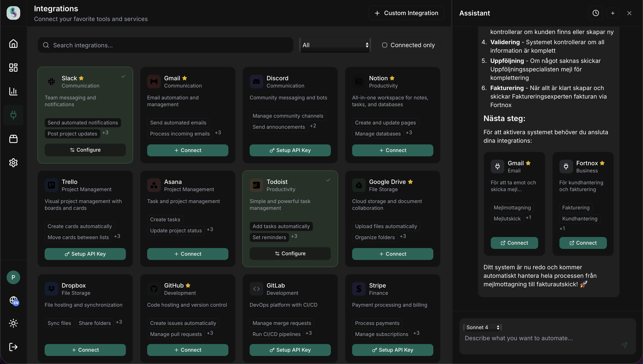Start new Assistant chat plus icon

pyautogui.click(x=613, y=13)
